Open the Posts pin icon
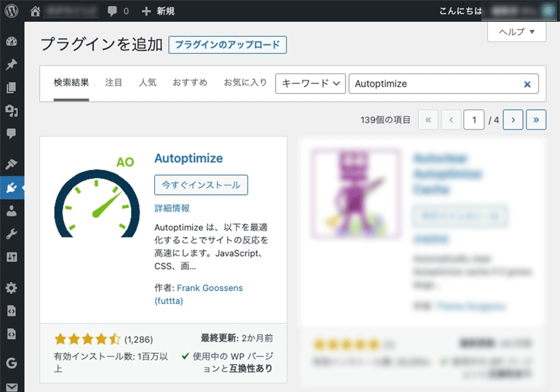 (12, 65)
